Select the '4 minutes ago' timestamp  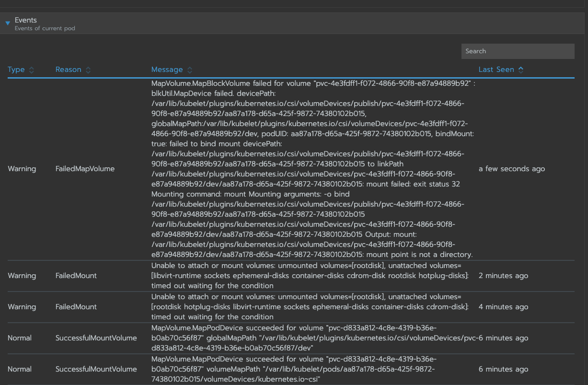504,307
